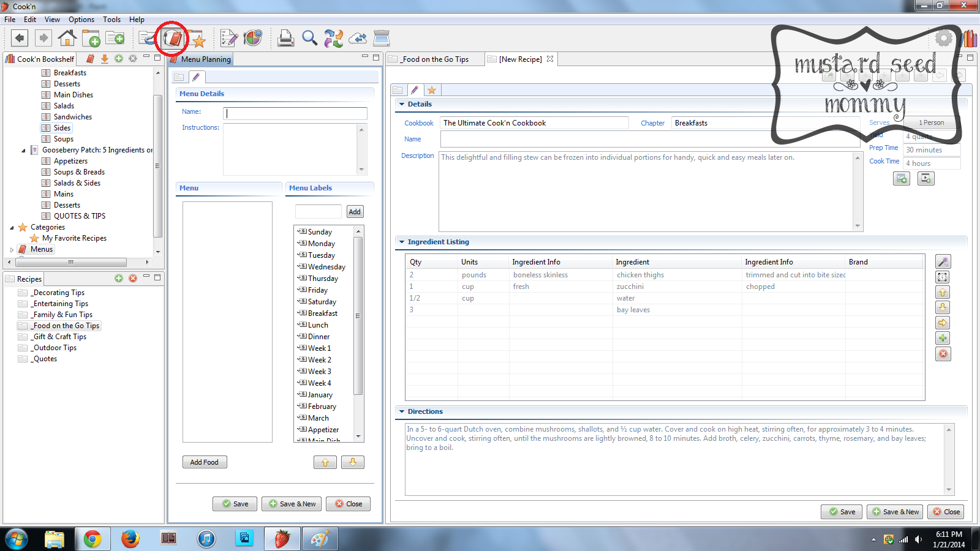Click the green plus add ingredient icon
980x551 pixels.
[x=943, y=339]
